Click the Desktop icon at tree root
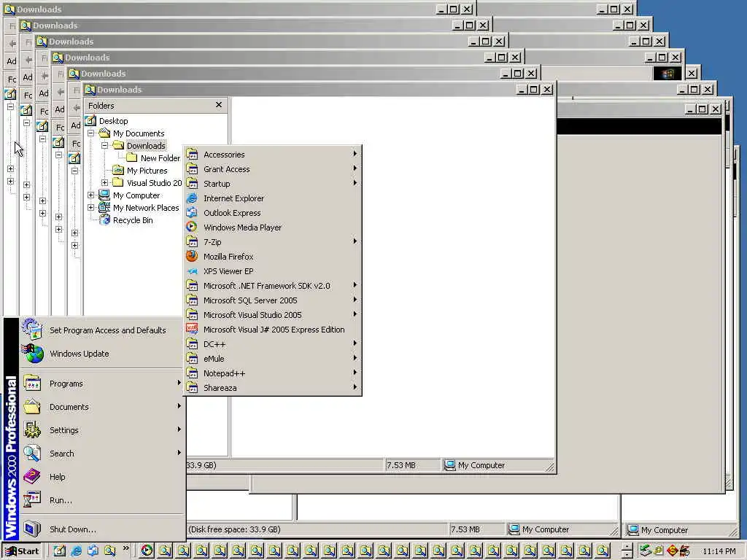Viewport: 747px width, 560px height. tap(90, 121)
